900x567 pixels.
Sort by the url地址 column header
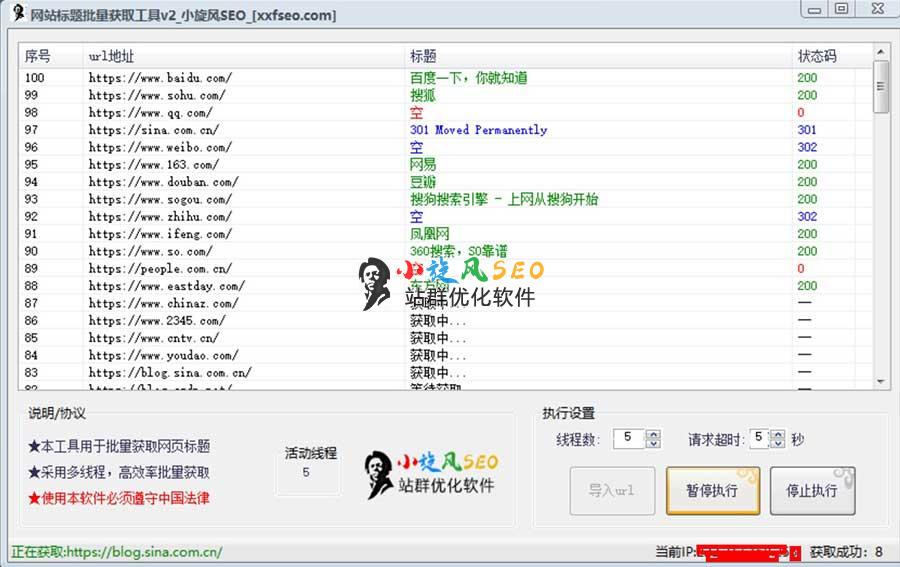(243, 56)
